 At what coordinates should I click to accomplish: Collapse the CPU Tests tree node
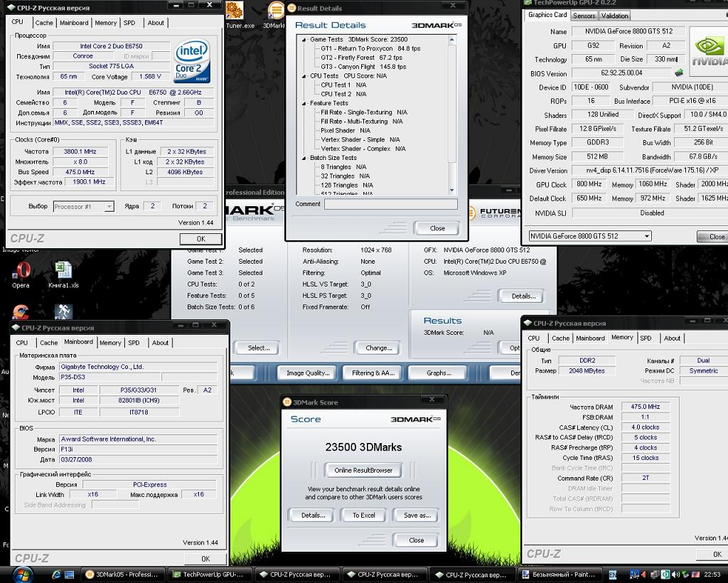click(x=304, y=76)
